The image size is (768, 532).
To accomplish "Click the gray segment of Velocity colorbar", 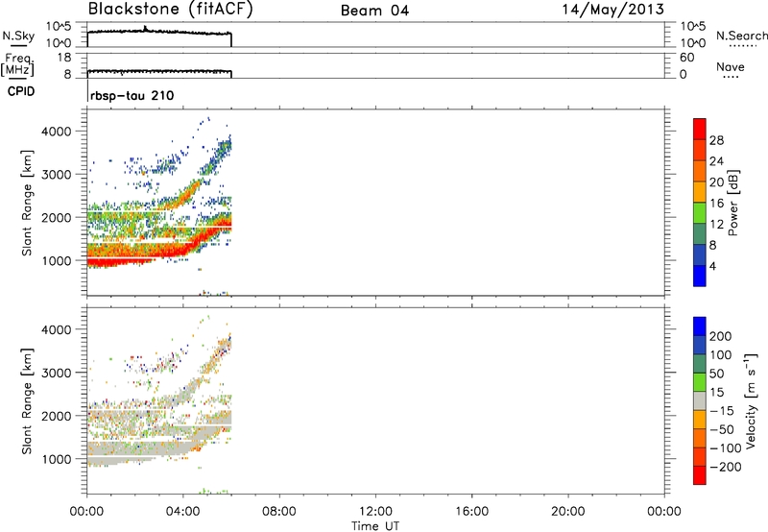I will 700,401.
